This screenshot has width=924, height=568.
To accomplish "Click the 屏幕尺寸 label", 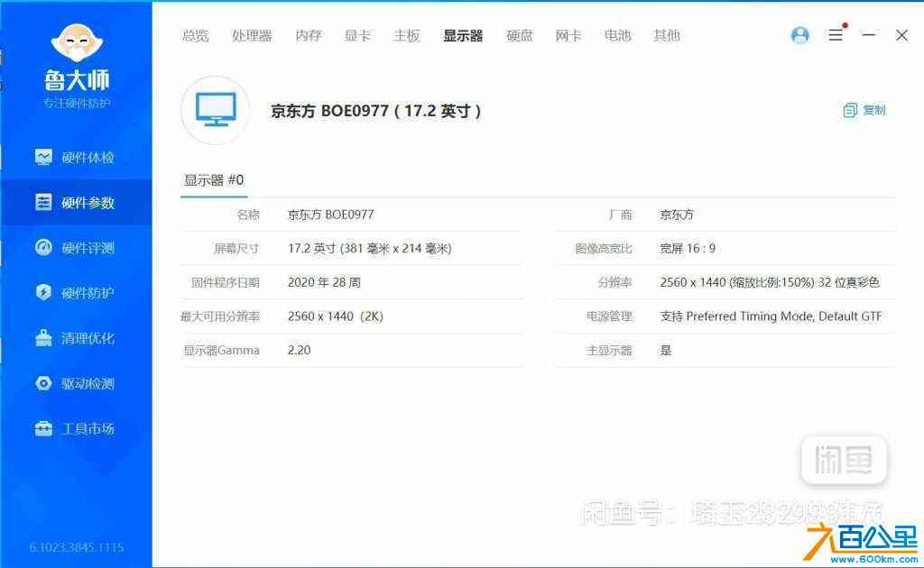I will click(x=236, y=249).
